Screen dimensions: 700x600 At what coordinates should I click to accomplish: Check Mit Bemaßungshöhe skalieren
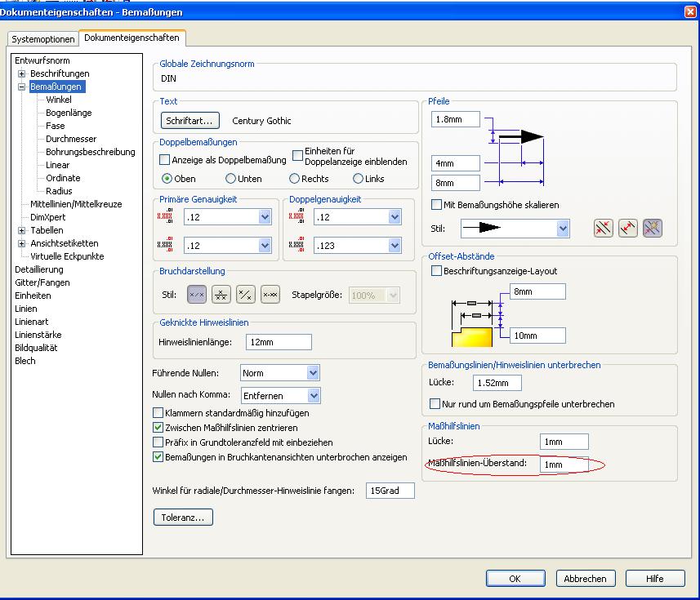pyautogui.click(x=436, y=205)
